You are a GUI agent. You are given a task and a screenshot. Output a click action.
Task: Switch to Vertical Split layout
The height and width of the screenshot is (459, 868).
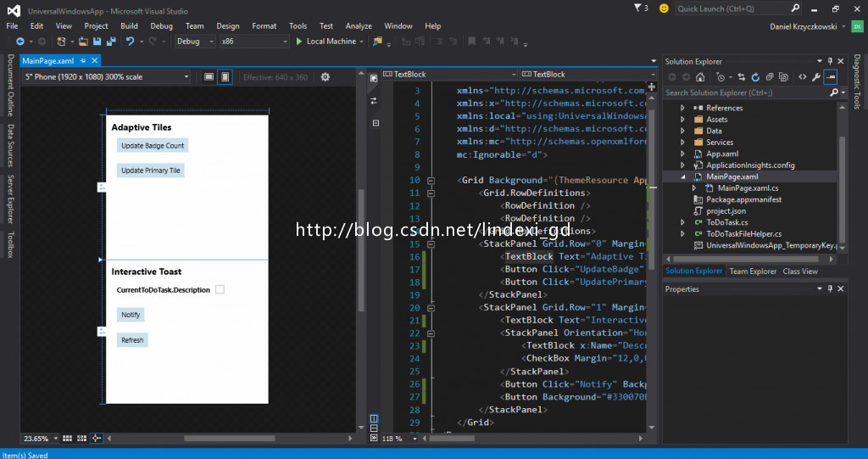pos(374,418)
